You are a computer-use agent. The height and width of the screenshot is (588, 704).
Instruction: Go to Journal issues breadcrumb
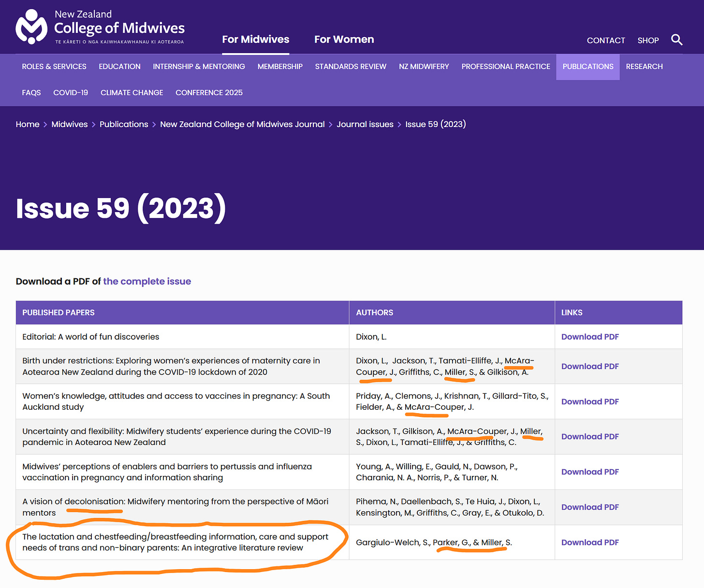[x=365, y=124]
